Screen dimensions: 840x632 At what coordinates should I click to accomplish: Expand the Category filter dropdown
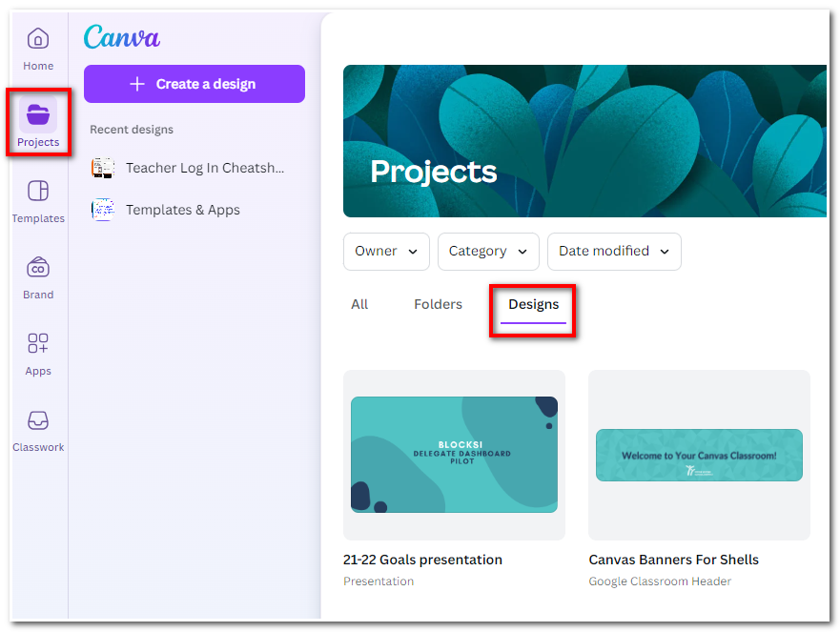tap(488, 252)
